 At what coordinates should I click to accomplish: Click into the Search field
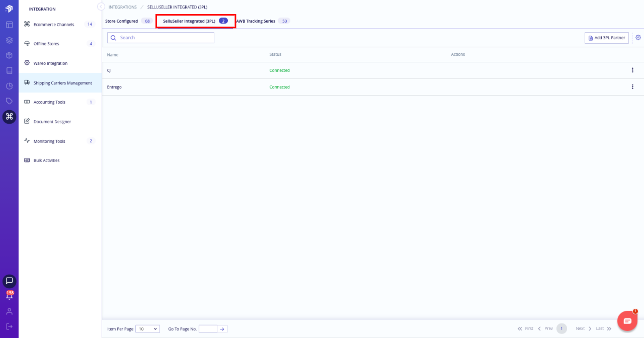(161, 38)
